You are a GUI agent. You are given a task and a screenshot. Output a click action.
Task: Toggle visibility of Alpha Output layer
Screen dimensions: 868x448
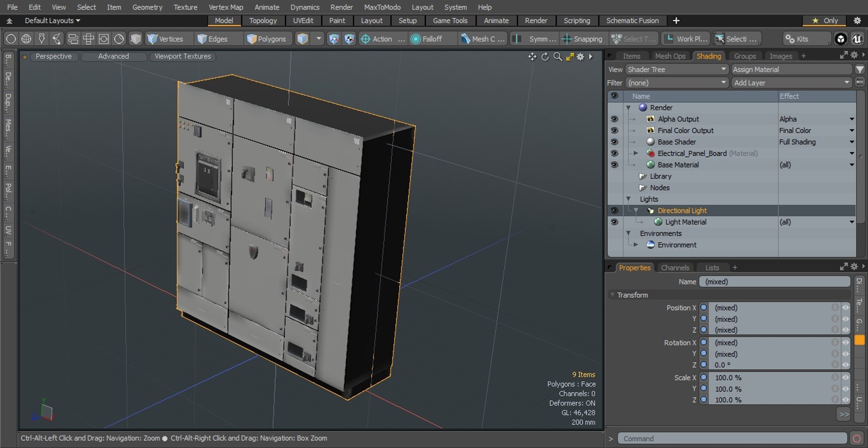pos(614,119)
